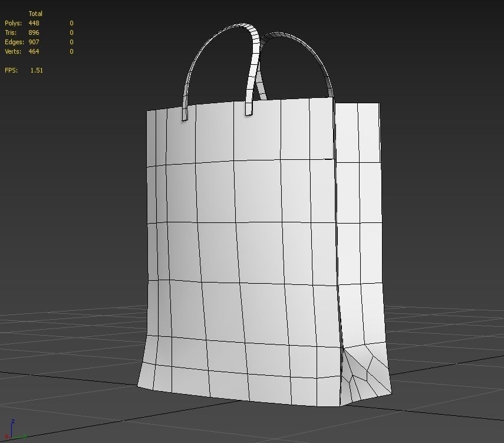
Task: Click the triangle count value 896
Action: tap(34, 32)
